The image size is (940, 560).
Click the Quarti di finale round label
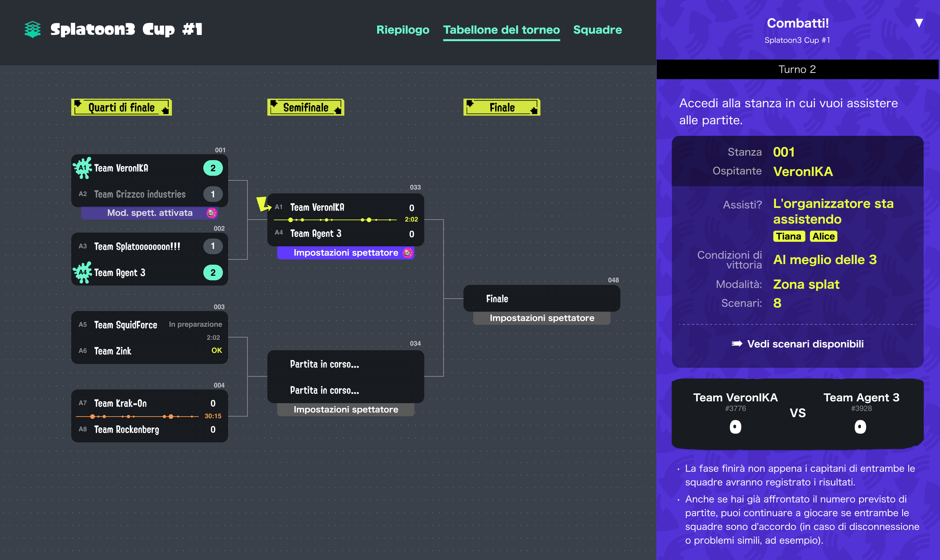click(x=122, y=107)
